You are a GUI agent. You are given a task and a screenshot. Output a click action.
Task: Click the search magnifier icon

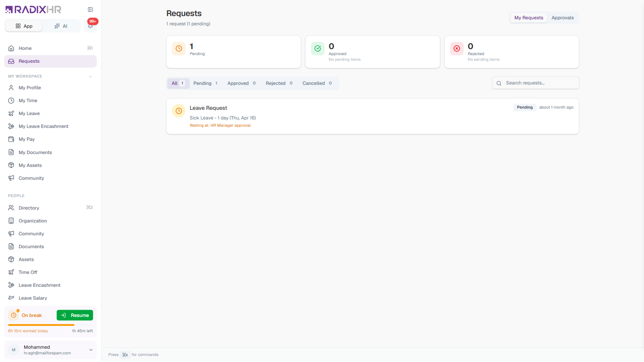[499, 83]
